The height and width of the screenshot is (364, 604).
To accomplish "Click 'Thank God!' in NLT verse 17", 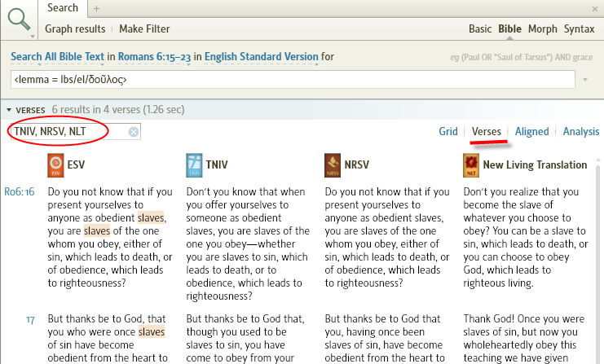I will pyautogui.click(x=489, y=319).
